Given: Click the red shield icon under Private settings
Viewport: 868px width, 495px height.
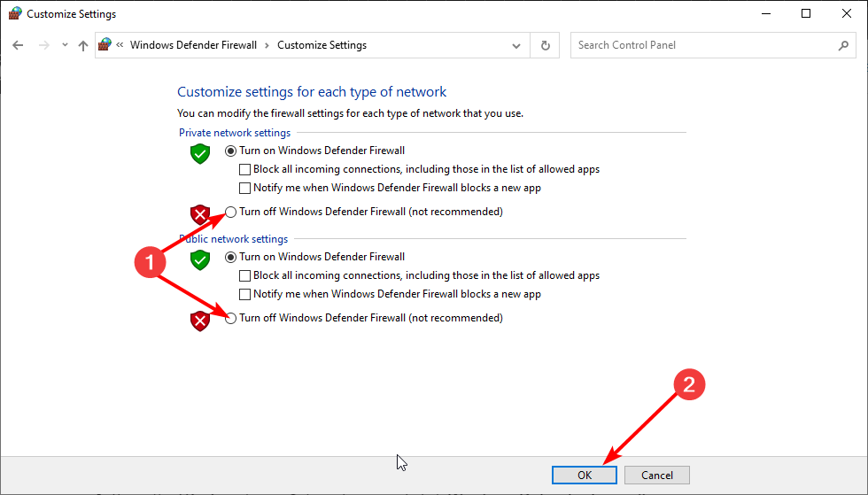Looking at the screenshot, I should point(200,214).
